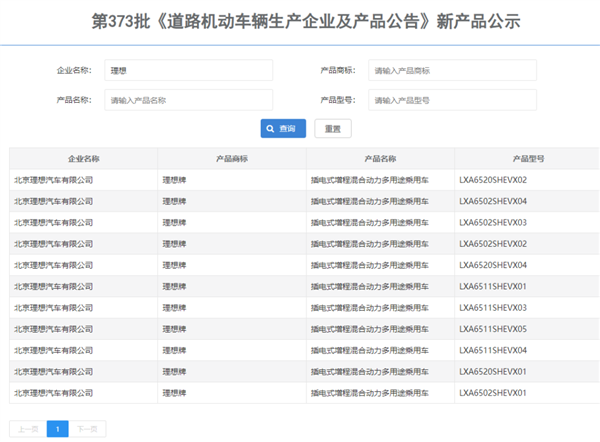The width and height of the screenshot is (600, 442).
Task: Click the blue 查询 search button
Action: click(x=283, y=129)
